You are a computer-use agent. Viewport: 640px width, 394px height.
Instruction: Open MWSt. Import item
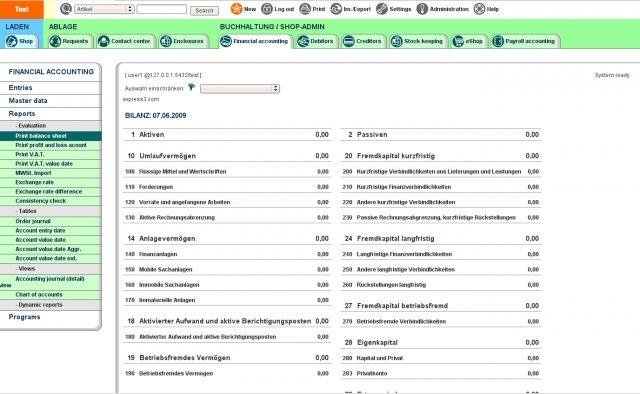(x=51, y=173)
